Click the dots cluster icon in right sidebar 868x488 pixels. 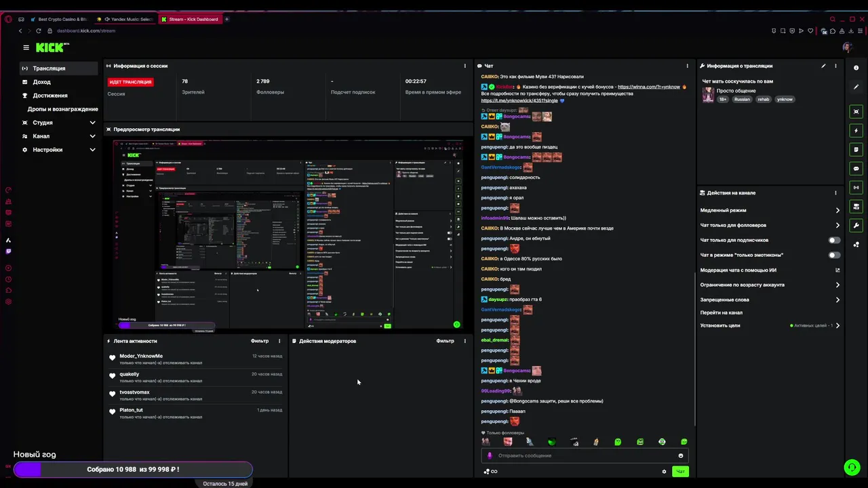point(856,245)
